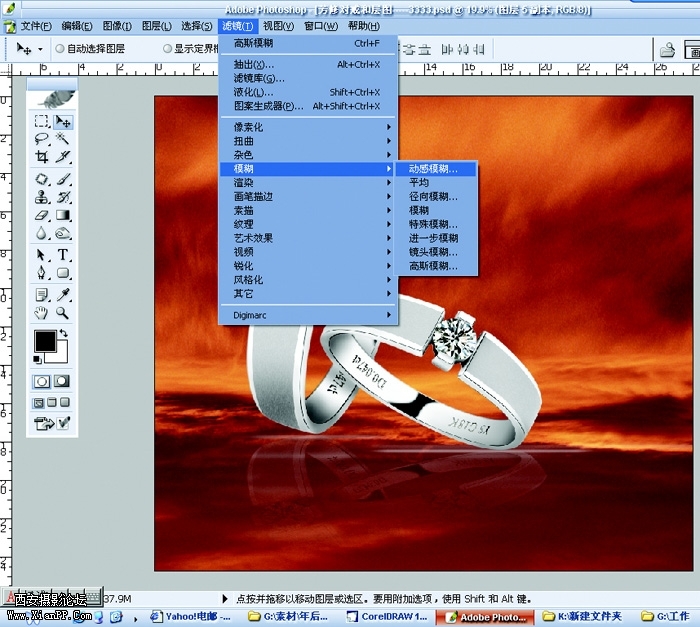Select the Healing Brush tool
The image size is (700, 627).
(x=42, y=179)
